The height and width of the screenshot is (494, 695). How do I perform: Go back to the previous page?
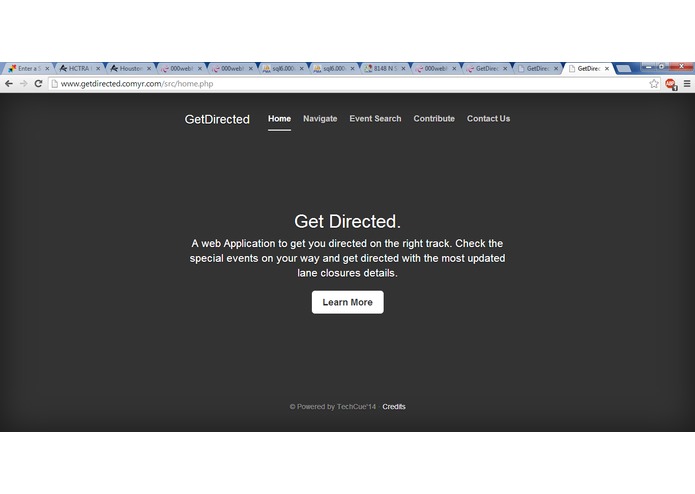click(x=8, y=84)
